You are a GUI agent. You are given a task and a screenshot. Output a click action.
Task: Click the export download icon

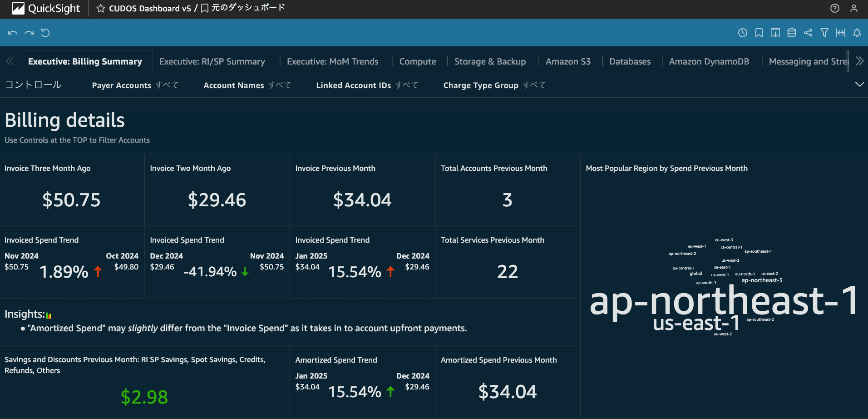[x=775, y=33]
